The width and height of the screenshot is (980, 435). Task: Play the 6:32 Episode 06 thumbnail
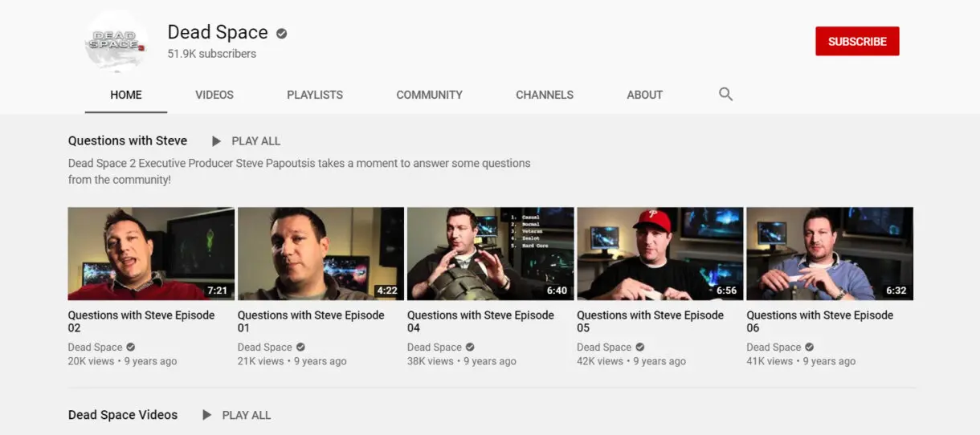coord(830,254)
